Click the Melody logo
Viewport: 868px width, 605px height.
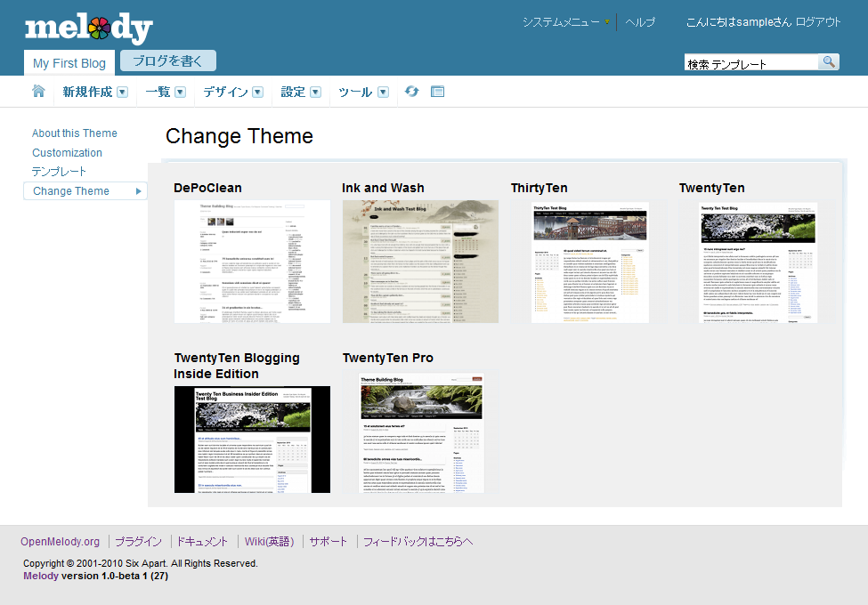pos(88,28)
